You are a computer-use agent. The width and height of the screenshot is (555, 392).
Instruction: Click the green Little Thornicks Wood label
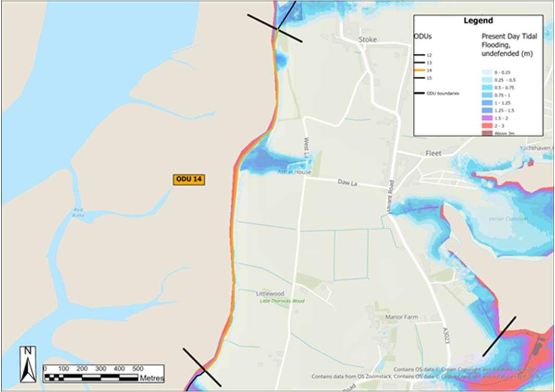coord(282,301)
